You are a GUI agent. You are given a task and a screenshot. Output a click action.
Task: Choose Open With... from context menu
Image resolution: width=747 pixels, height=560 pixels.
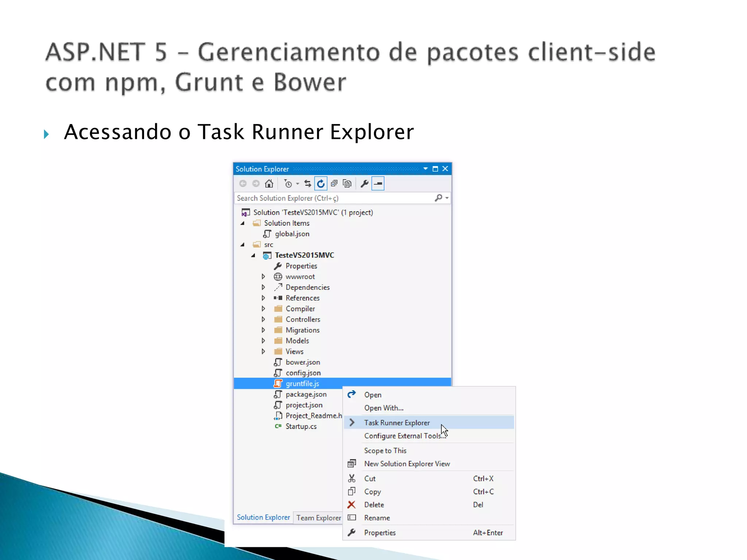tap(429, 408)
